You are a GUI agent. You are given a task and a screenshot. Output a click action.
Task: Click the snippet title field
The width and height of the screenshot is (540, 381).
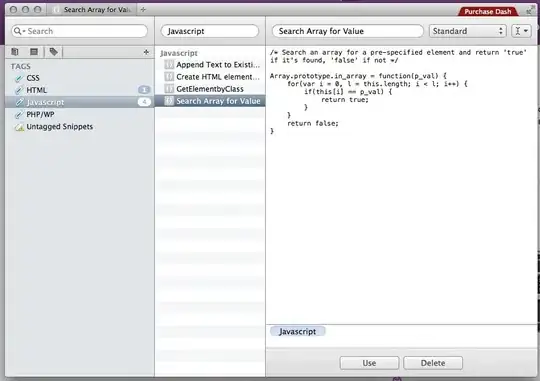348,31
